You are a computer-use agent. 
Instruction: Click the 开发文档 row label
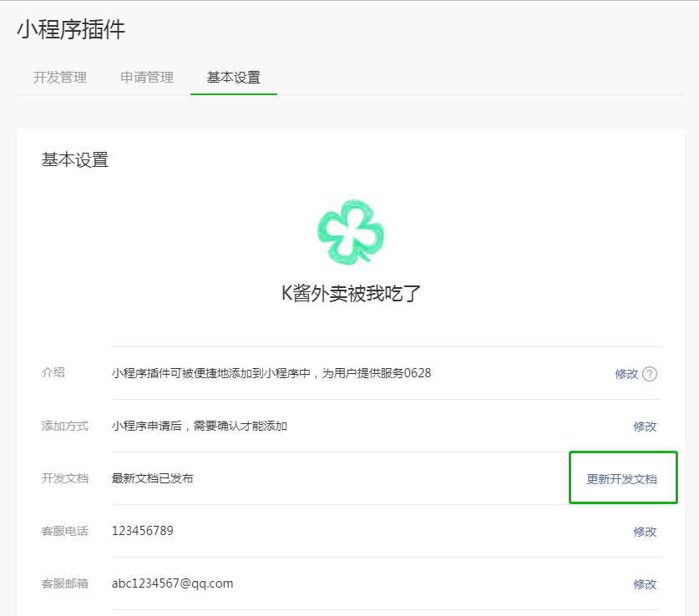[x=65, y=478]
